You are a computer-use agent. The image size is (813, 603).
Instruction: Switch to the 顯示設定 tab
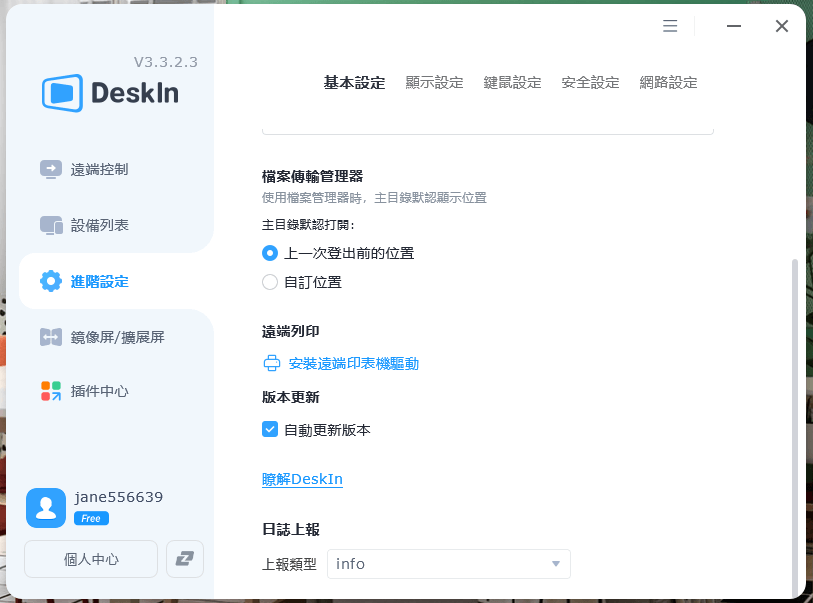(434, 82)
